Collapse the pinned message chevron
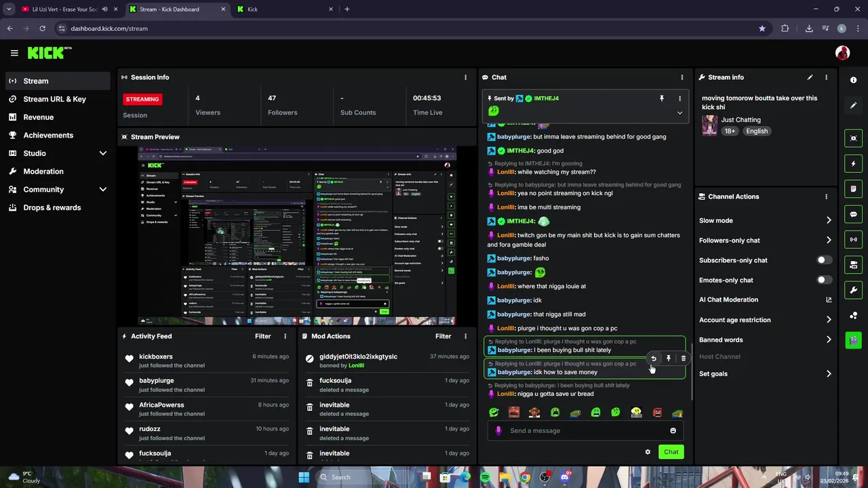Screen dimensions: 868x488 click(x=679, y=113)
